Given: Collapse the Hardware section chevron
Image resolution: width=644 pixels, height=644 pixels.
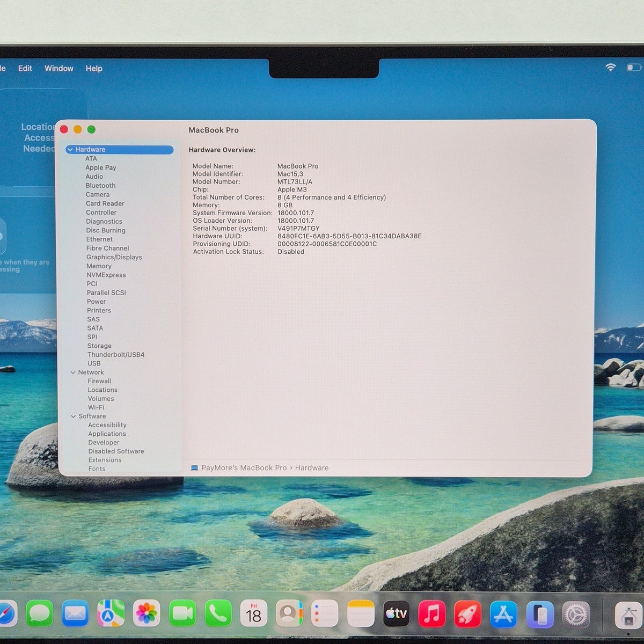Looking at the screenshot, I should (x=70, y=150).
